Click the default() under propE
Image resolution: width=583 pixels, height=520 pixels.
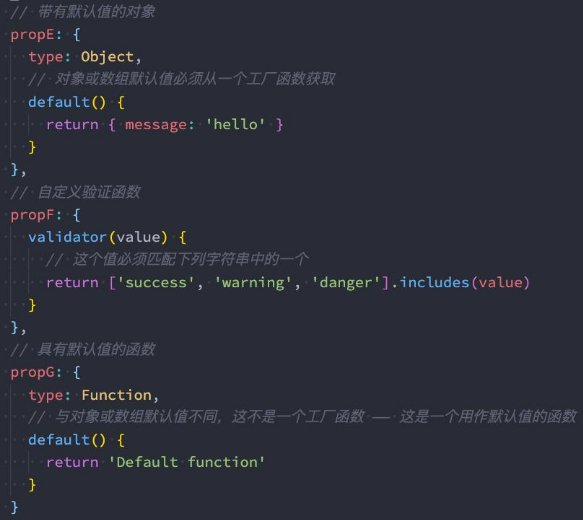click(x=67, y=102)
